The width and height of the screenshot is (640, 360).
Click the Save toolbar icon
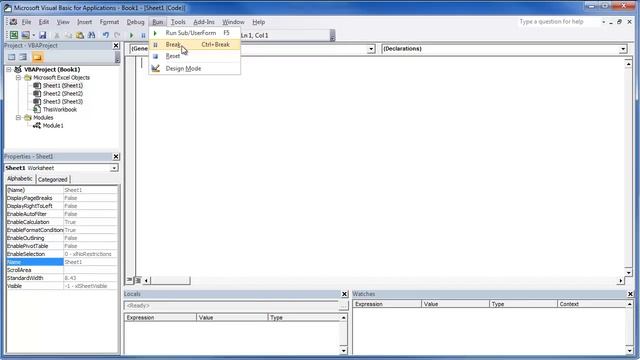click(43, 36)
